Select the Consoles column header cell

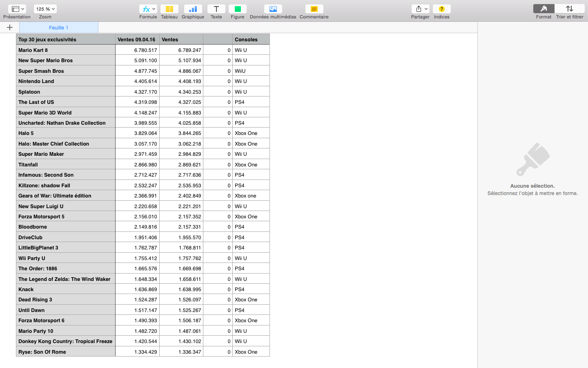251,39
